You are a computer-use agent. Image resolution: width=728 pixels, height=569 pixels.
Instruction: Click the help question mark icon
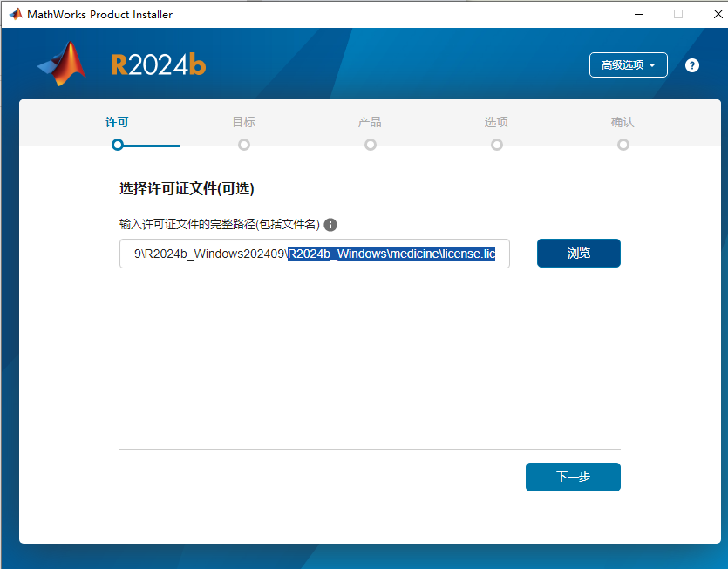tap(692, 65)
